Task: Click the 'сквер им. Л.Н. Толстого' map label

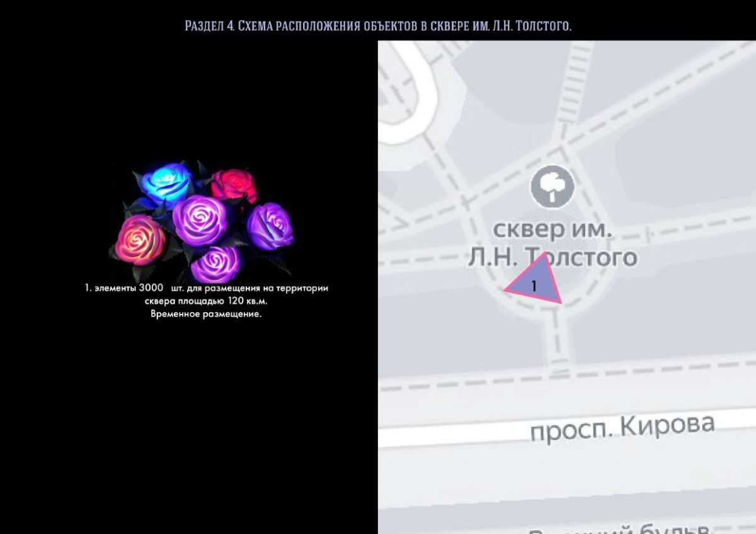Action: 552,243
